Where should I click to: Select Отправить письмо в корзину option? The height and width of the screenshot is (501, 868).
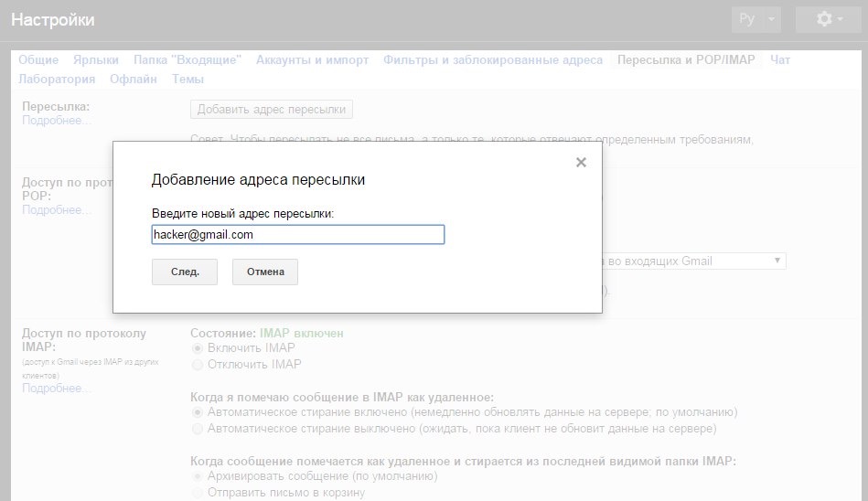pyautogui.click(x=197, y=493)
